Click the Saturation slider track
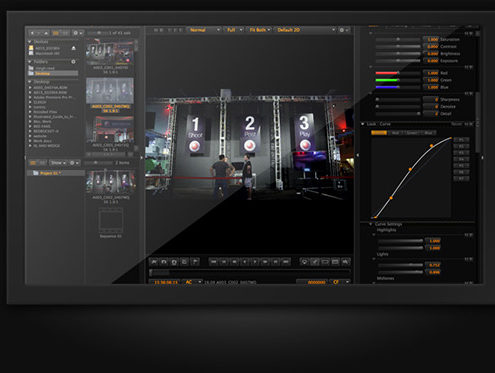The width and height of the screenshot is (495, 373). (x=398, y=39)
